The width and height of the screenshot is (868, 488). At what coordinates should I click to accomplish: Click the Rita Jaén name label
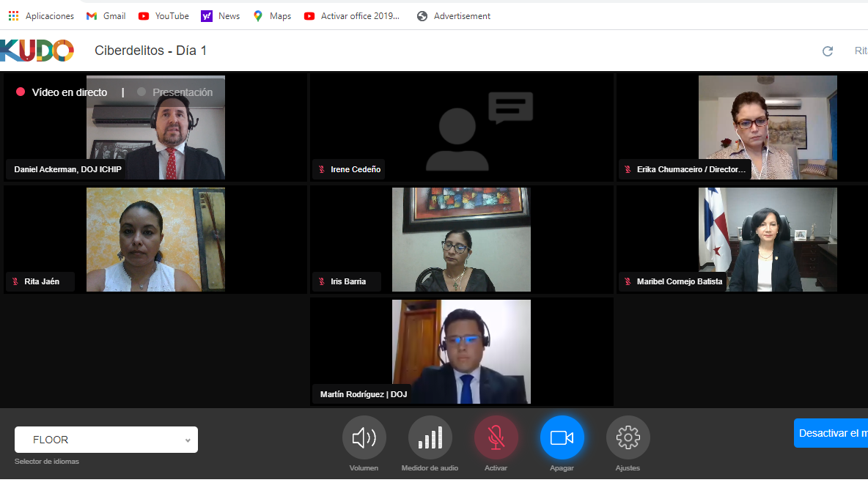coord(42,281)
